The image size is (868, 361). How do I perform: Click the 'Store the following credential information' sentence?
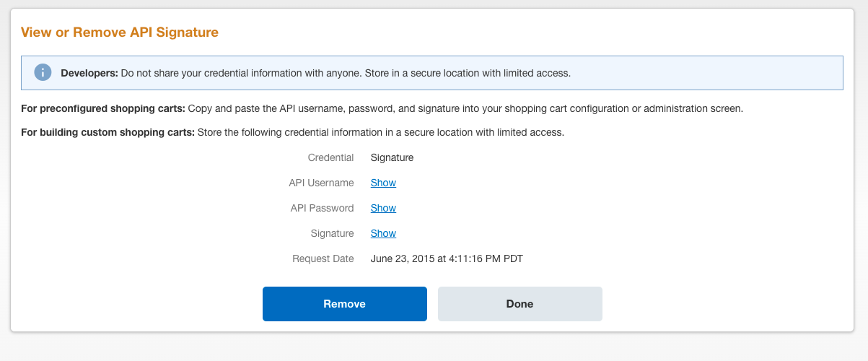(380, 133)
